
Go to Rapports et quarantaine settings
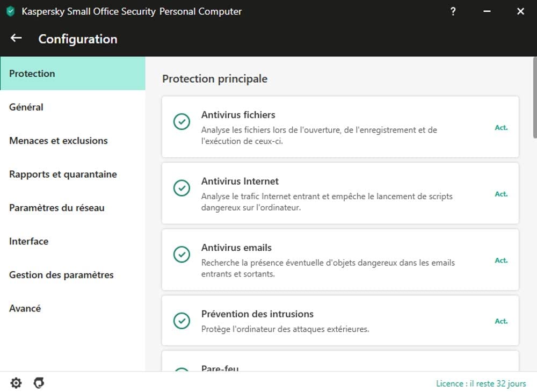[x=63, y=175]
